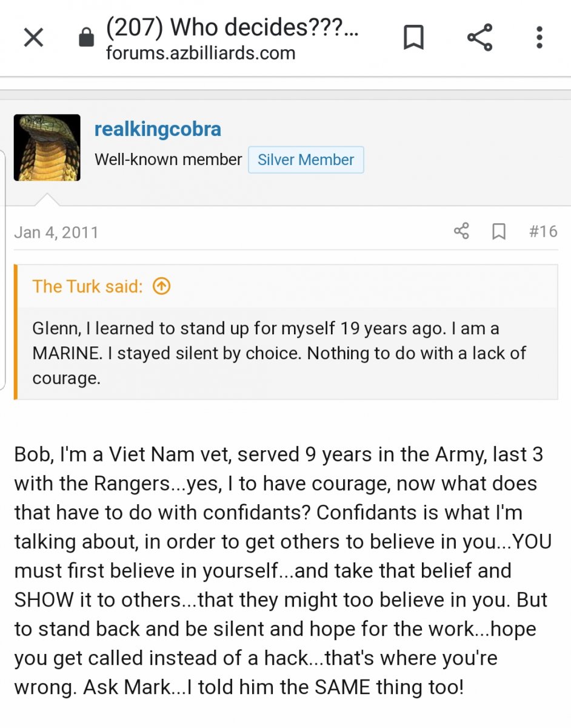Open the Jan 4, 2011 post permalink
Viewport: 571px width, 728px height.
coord(56,232)
